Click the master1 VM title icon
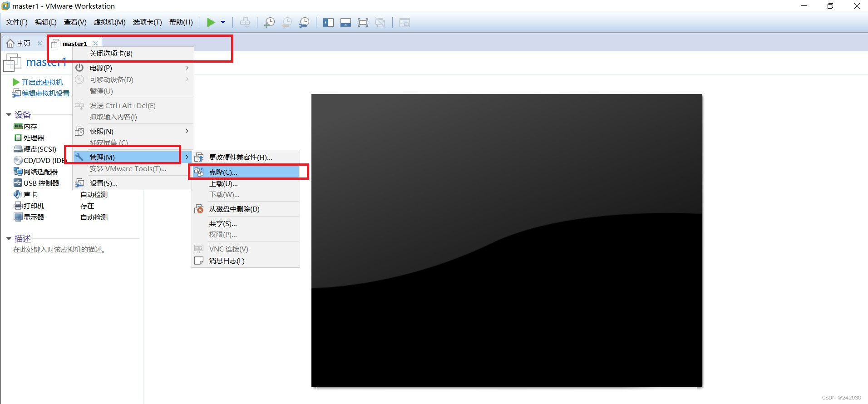 coord(12,62)
